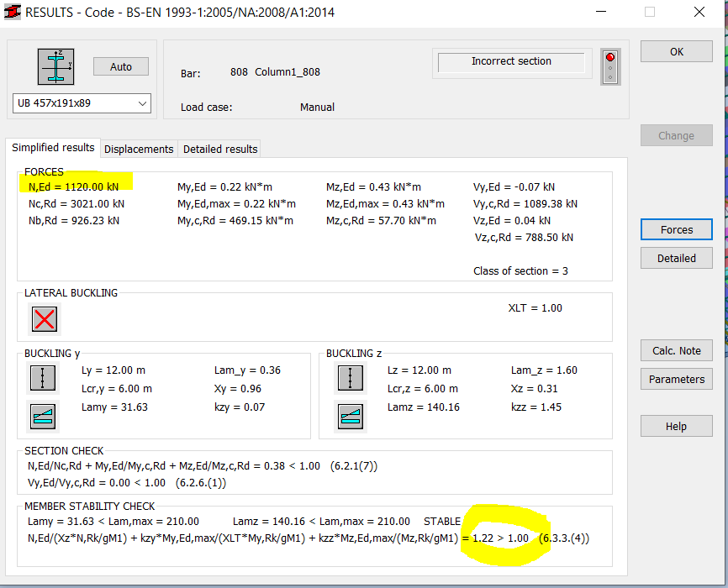Click the RESULTS window title bar icon
The height and width of the screenshot is (588, 728).
tap(12, 12)
